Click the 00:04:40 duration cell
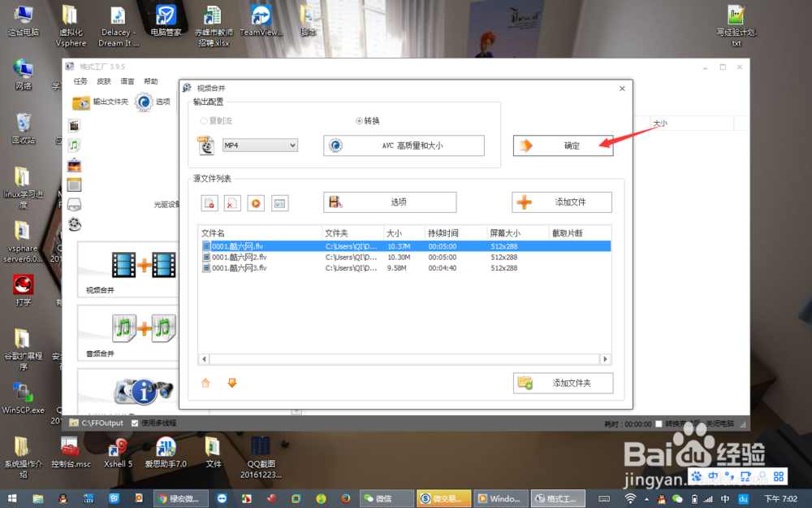The width and height of the screenshot is (812, 508). point(443,268)
